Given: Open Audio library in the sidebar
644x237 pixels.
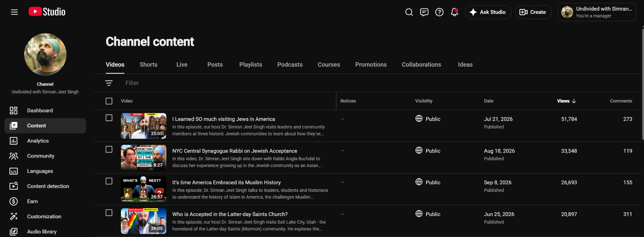Looking at the screenshot, I should (x=45, y=232).
